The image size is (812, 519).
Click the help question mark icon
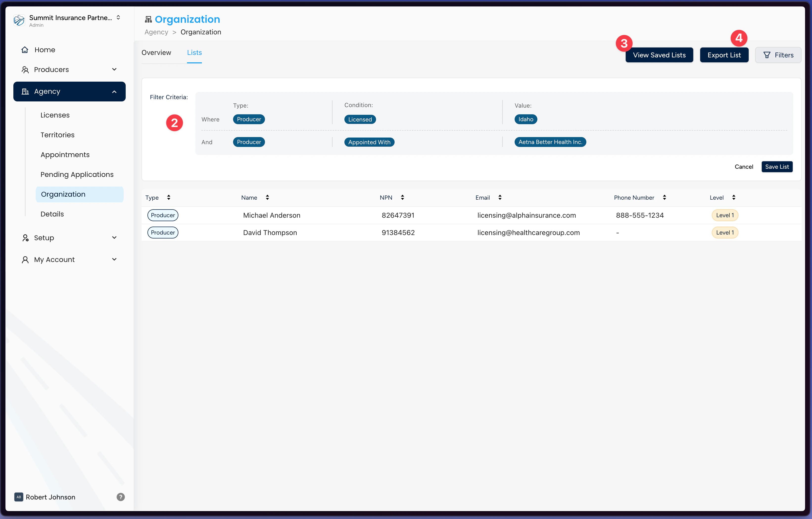point(120,497)
